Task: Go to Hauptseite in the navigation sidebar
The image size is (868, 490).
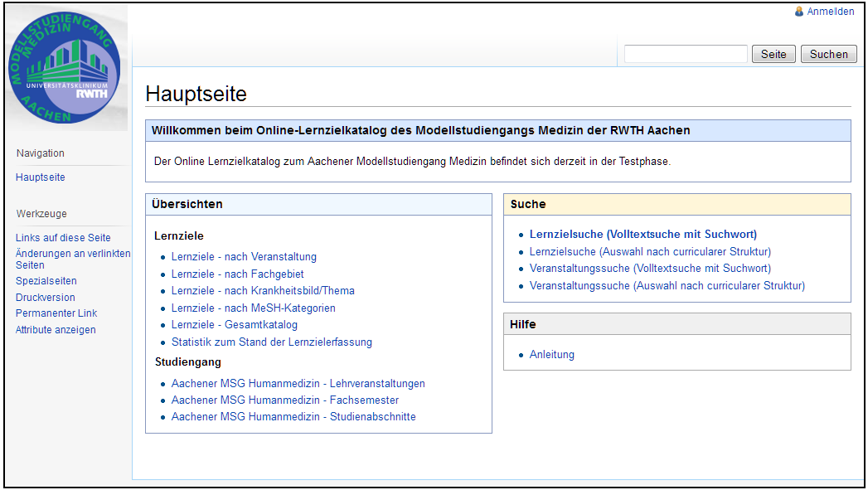Action: pos(40,177)
